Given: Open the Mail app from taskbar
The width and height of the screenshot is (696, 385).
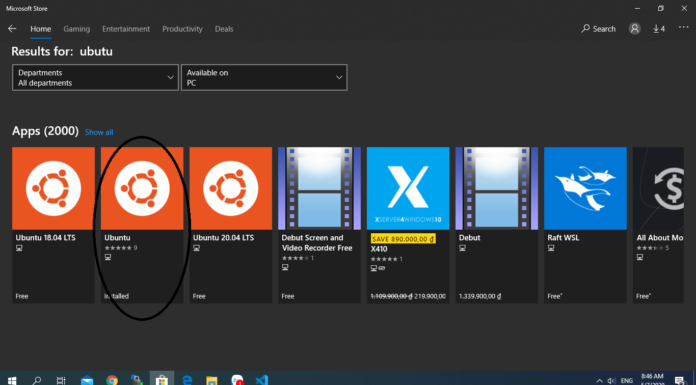Looking at the screenshot, I should pyautogui.click(x=87, y=380).
